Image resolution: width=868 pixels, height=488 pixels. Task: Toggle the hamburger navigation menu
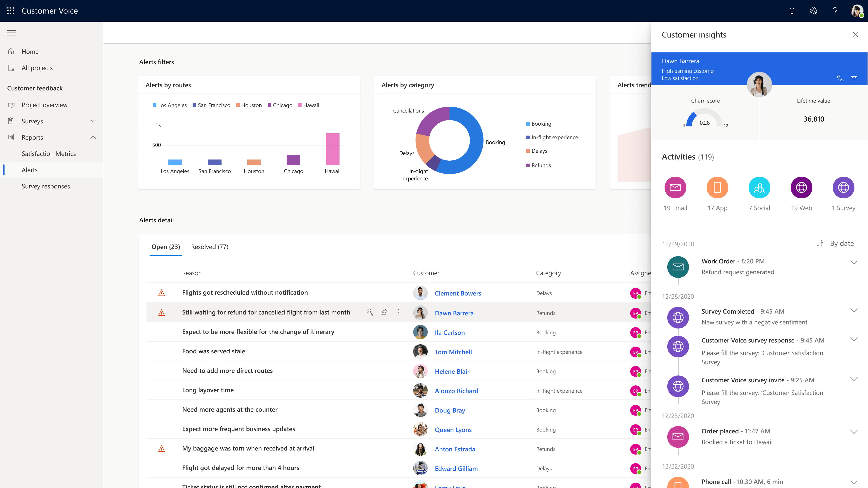point(12,33)
